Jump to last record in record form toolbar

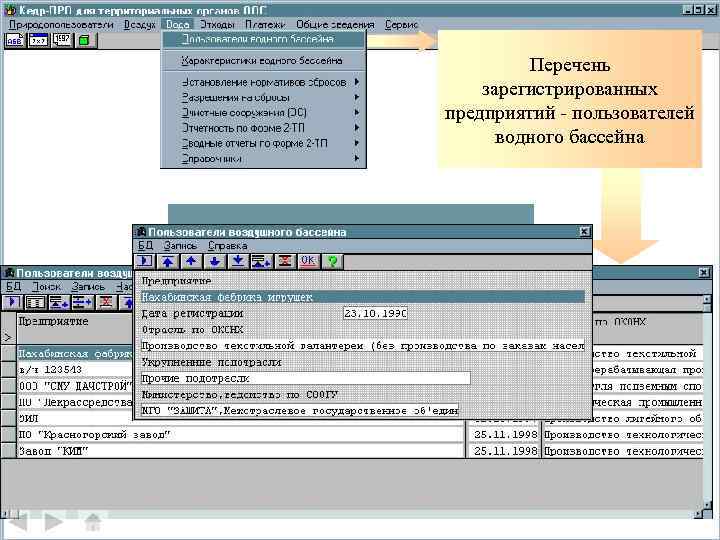(x=238, y=261)
